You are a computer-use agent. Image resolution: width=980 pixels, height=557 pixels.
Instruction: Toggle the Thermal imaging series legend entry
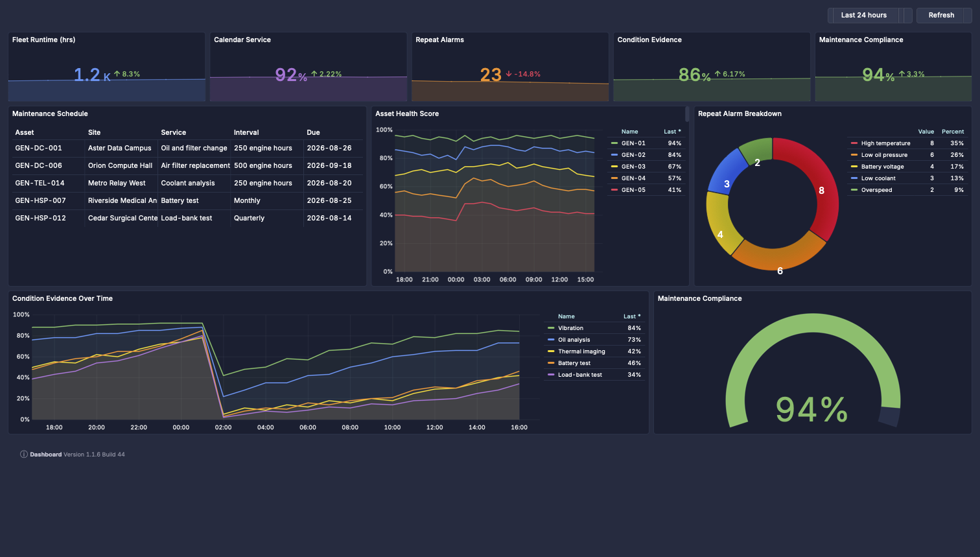click(581, 351)
